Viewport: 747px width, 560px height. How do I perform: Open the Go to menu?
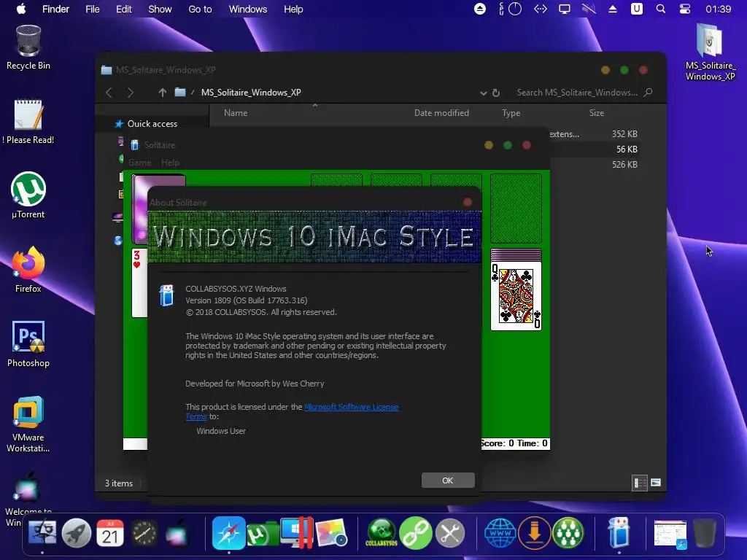(x=200, y=9)
